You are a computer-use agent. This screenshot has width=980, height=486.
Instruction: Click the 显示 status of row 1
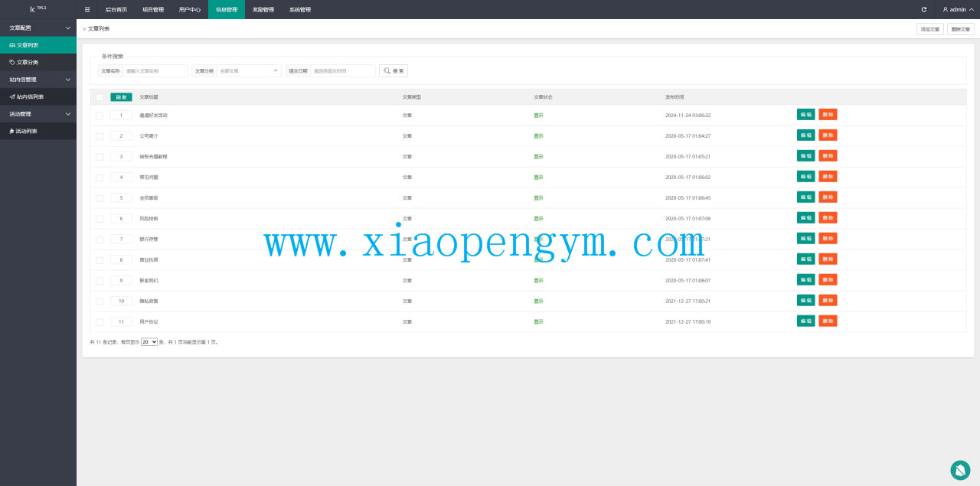pos(538,116)
